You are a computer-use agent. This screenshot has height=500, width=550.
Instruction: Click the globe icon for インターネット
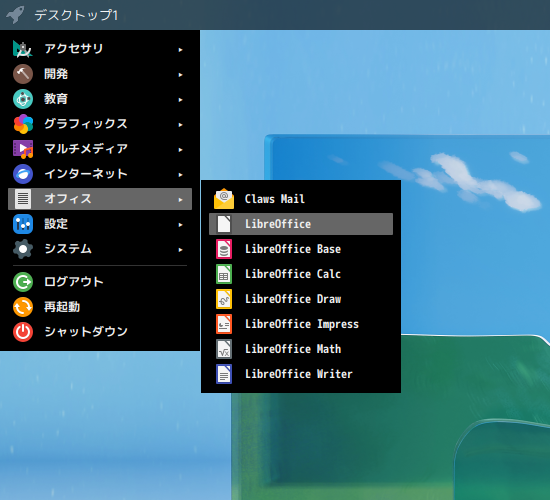(23, 174)
